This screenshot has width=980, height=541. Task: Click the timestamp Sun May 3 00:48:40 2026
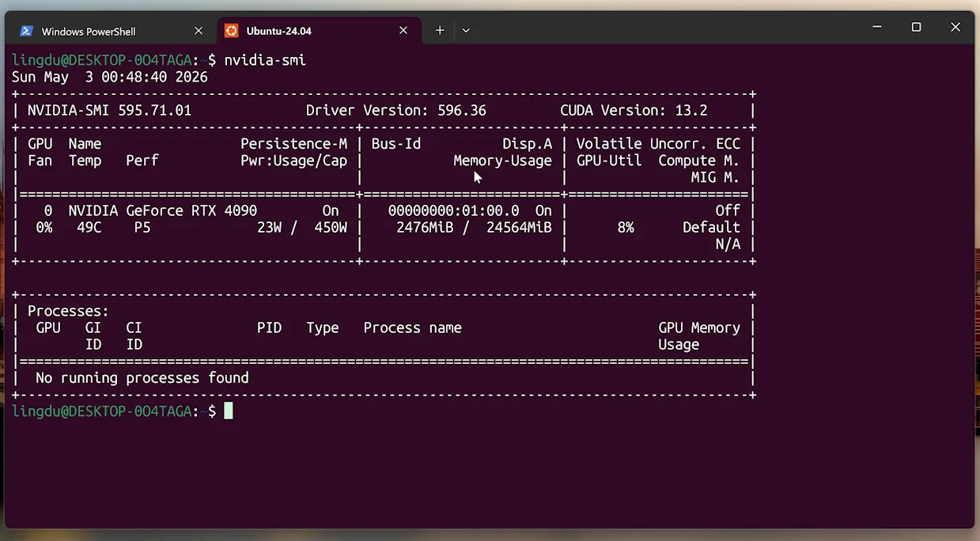point(110,78)
